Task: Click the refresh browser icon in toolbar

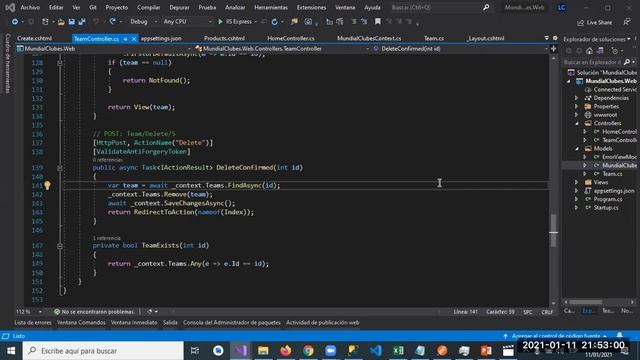Action: click(x=275, y=22)
